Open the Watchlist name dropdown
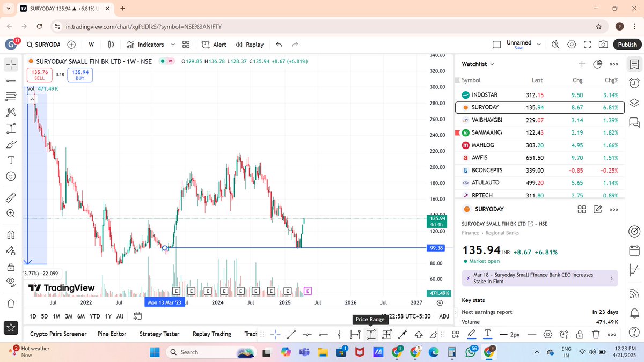 [478, 64]
